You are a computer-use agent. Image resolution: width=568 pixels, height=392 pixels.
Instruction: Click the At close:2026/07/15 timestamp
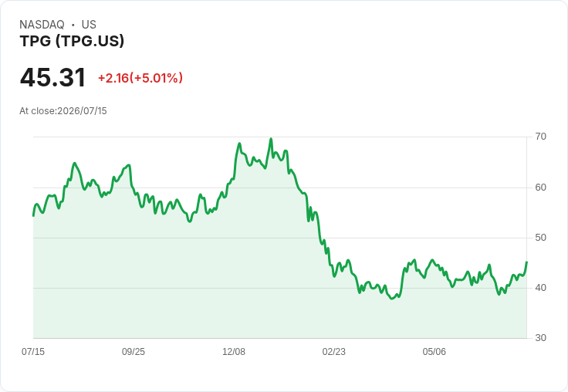(63, 111)
